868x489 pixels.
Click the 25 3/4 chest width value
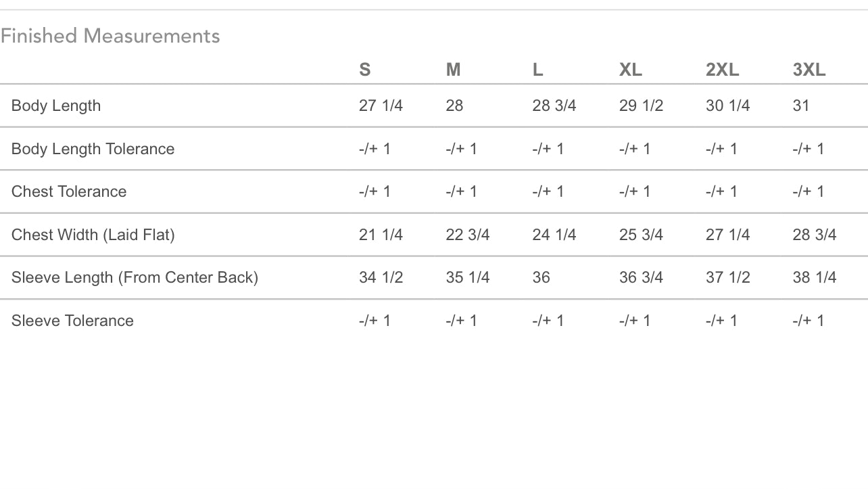[641, 235]
